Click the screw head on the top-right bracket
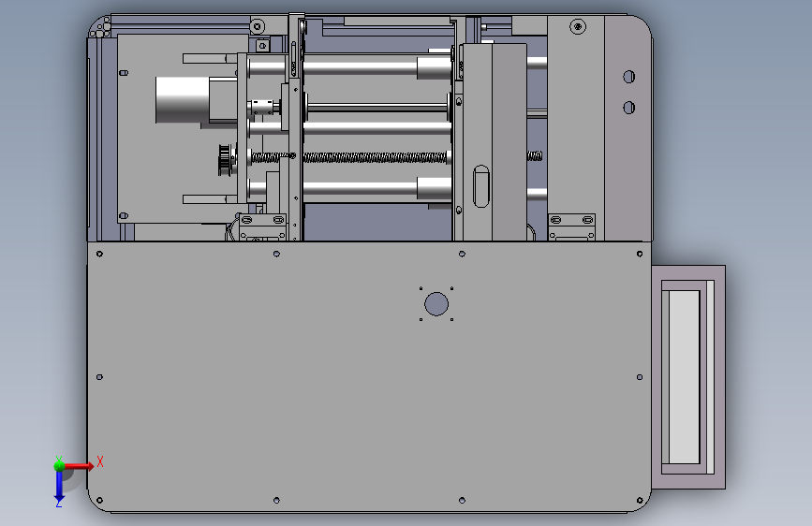Screen dimensions: 812x526 (x=578, y=26)
